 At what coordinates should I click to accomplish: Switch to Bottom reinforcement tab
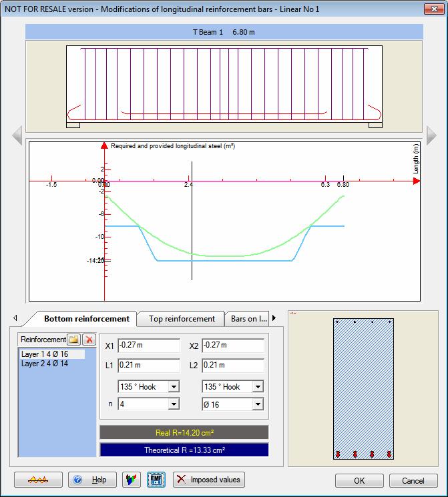(87, 319)
